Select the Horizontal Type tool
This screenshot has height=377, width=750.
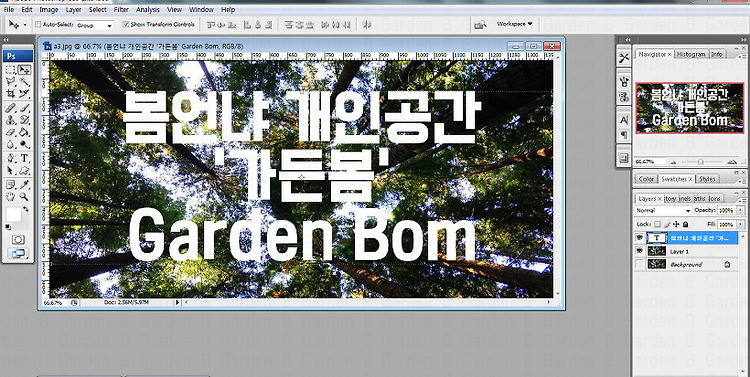24,158
